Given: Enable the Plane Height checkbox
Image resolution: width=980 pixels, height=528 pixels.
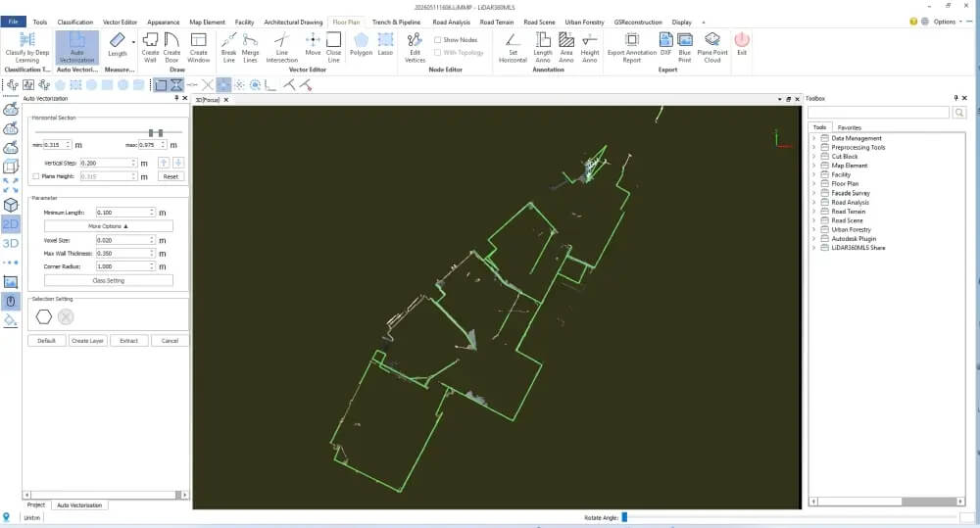Looking at the screenshot, I should point(35,177).
